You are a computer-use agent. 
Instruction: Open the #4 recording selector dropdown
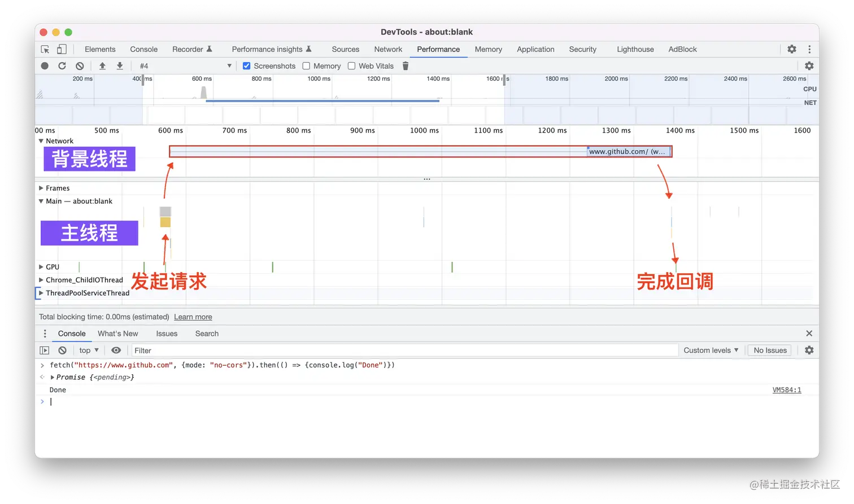pos(185,66)
